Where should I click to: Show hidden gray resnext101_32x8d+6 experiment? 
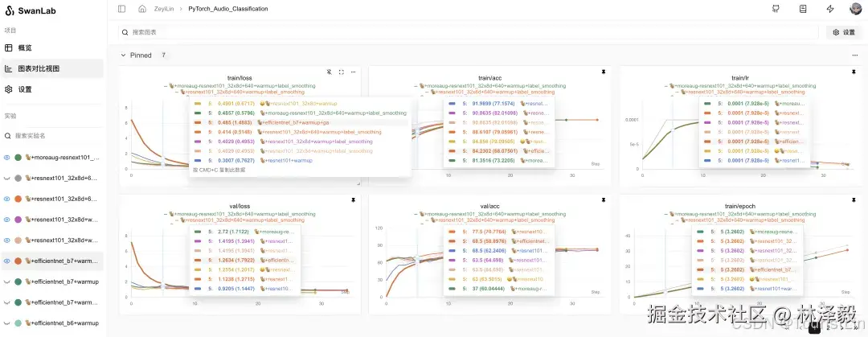click(7, 179)
